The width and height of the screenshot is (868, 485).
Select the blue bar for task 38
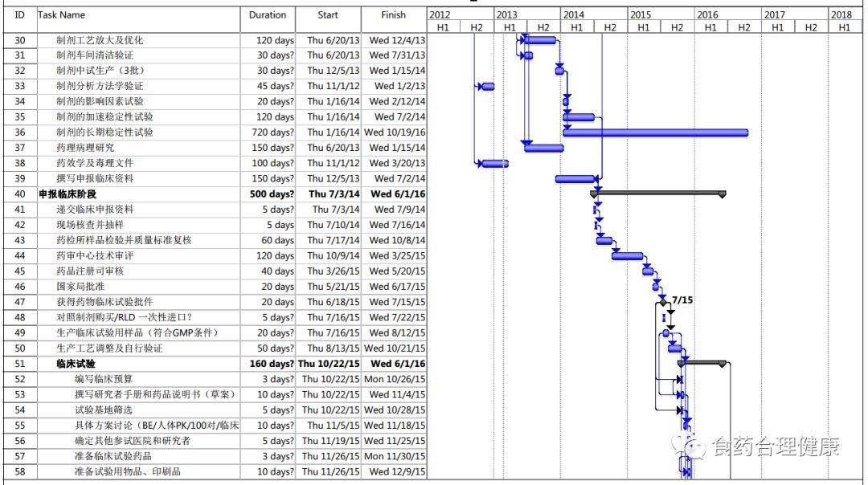point(495,164)
